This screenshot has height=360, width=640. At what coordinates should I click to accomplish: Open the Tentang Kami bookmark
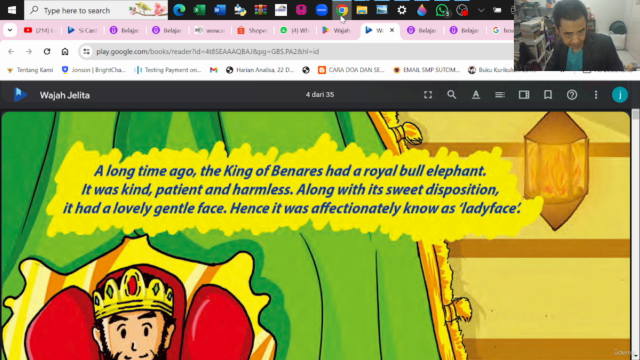[30, 70]
